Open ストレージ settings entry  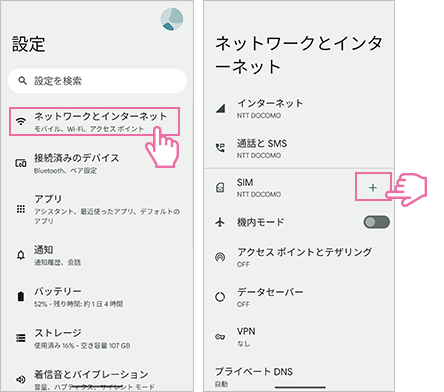tap(97, 338)
